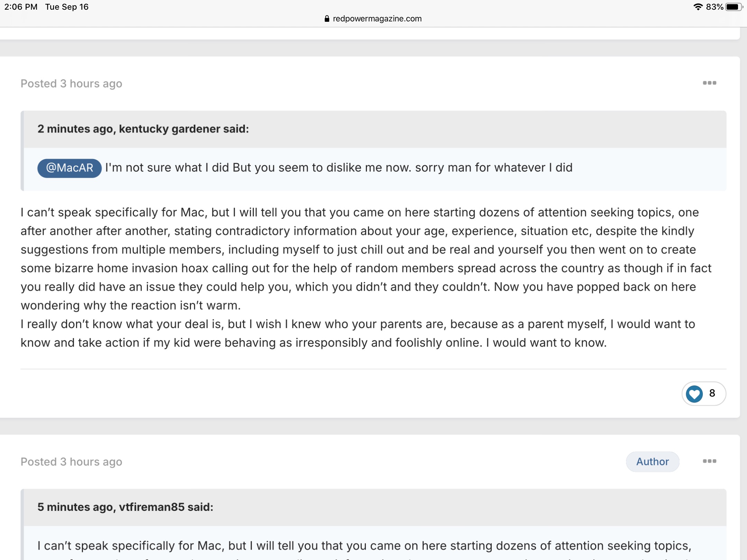Tap the battery icon in status bar

734,7
